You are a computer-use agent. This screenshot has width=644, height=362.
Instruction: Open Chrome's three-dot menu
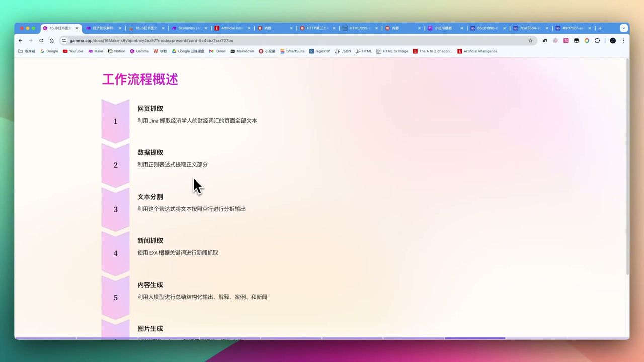click(x=623, y=40)
